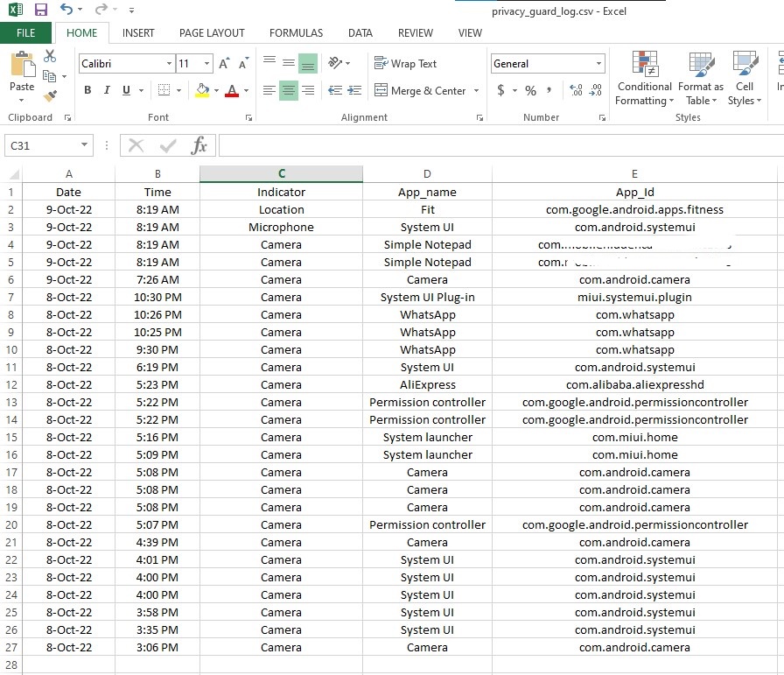784x675 pixels.
Task: Open the Calibri font name dropdown
Action: coord(169,64)
